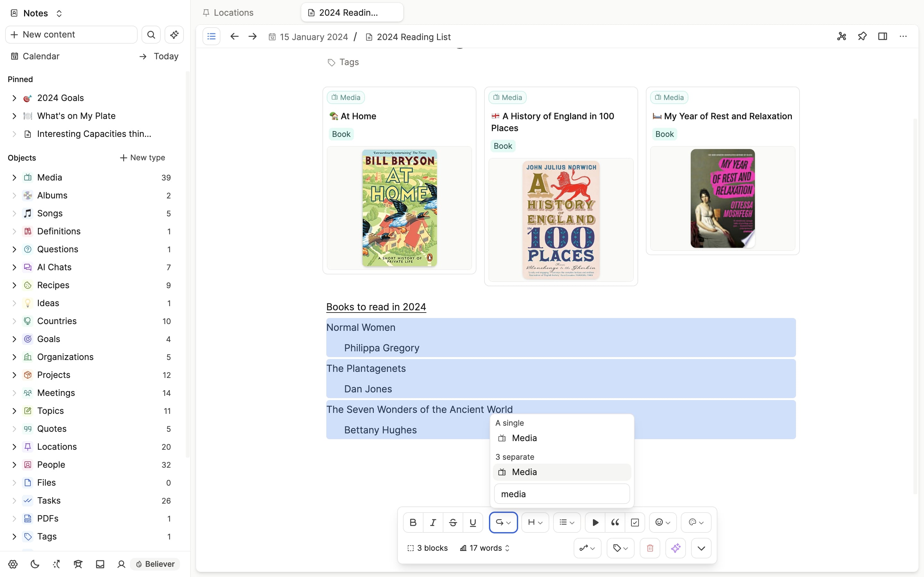Viewport: 924px width, 577px height.
Task: Click the sparkle AI icon beside search
Action: point(174,35)
